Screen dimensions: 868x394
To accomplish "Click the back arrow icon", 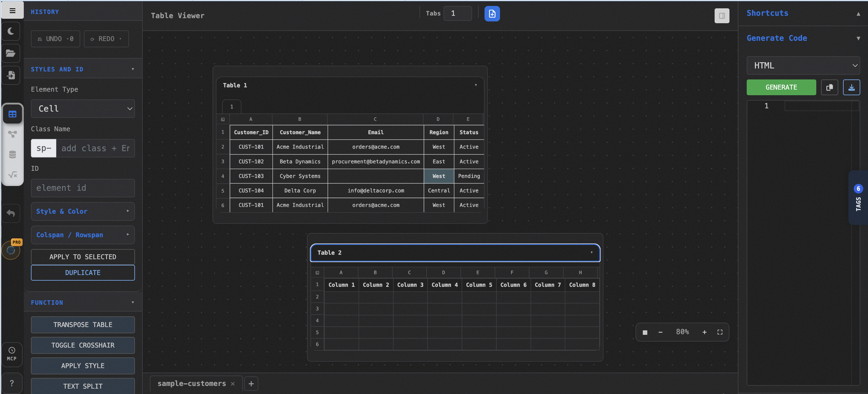I will pyautogui.click(x=11, y=213).
